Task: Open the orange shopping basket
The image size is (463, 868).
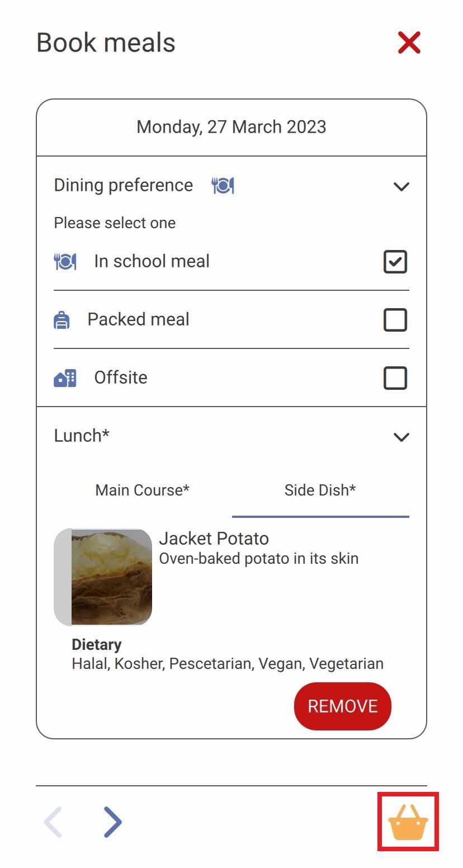Action: pyautogui.click(x=408, y=822)
